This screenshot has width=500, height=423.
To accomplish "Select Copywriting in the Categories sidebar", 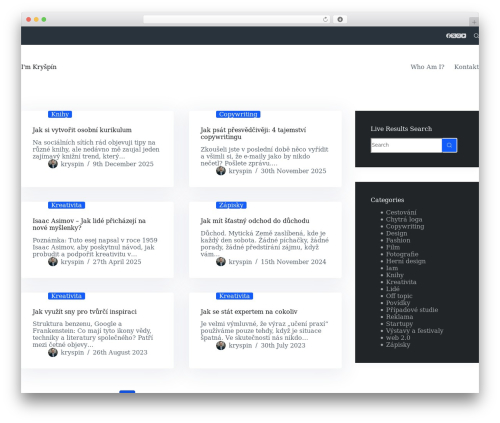I will pos(405,226).
